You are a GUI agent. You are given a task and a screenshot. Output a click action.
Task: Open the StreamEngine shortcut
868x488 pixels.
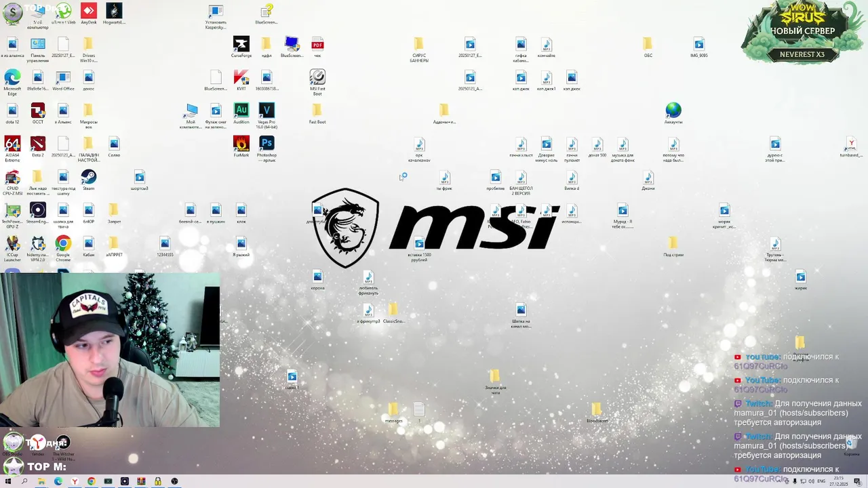(x=38, y=213)
